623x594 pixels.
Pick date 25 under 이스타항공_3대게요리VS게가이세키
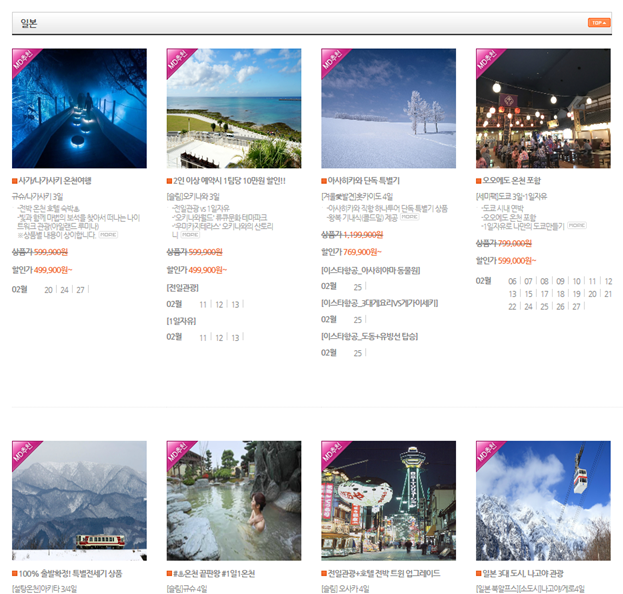click(x=358, y=320)
